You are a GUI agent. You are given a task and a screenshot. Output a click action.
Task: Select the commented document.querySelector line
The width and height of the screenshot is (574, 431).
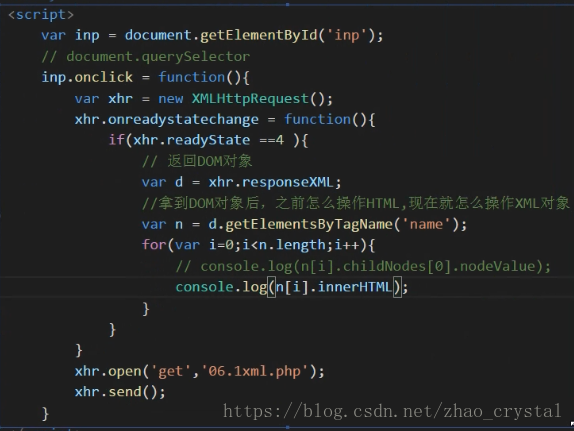point(146,56)
